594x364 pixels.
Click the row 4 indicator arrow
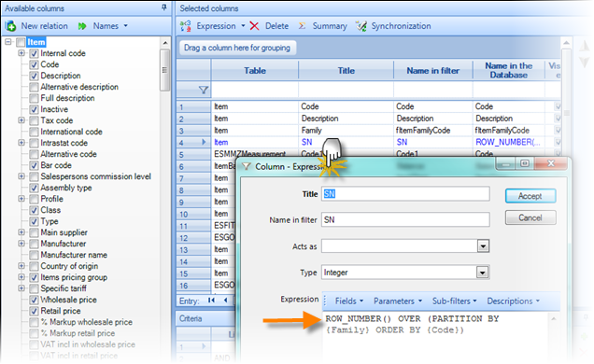click(204, 142)
